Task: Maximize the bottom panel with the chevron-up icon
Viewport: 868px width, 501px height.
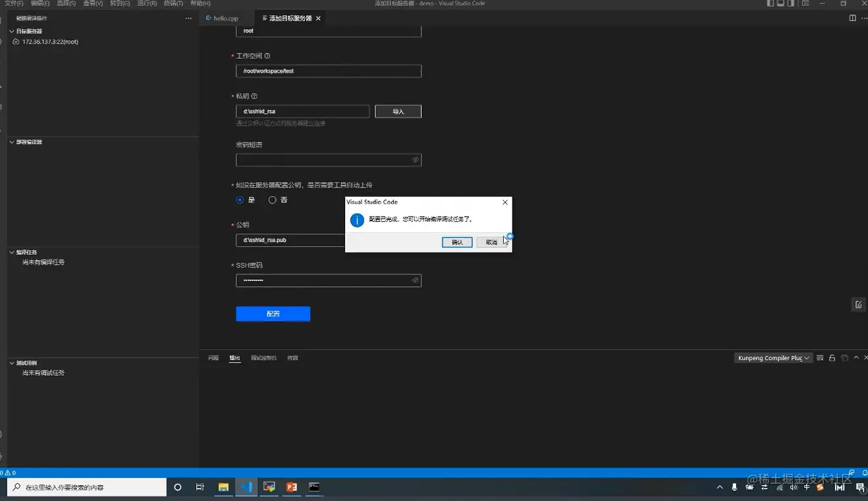Action: point(856,357)
